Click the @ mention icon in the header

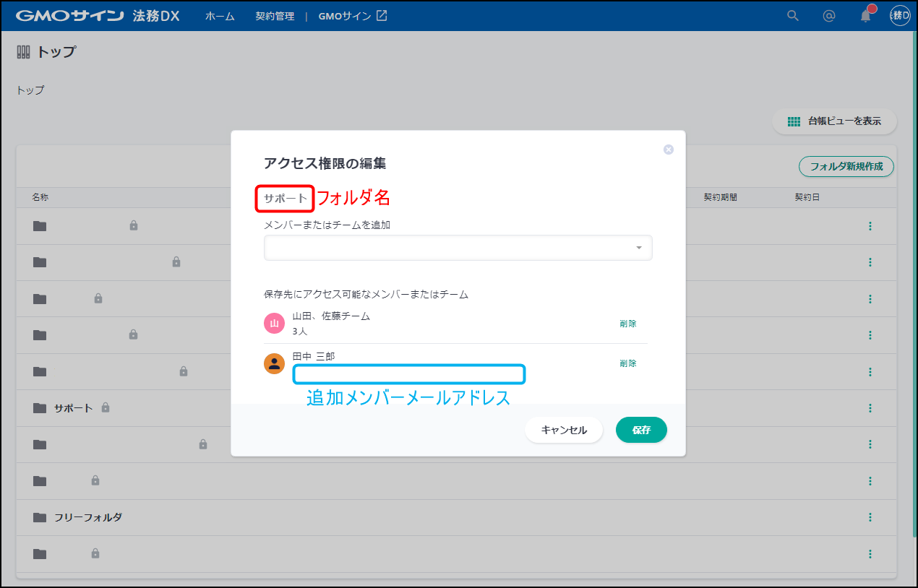point(828,16)
